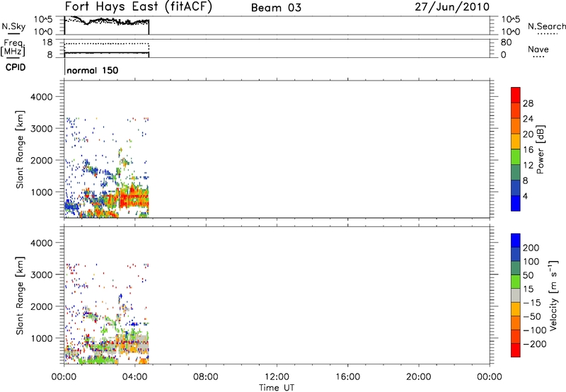566x392 pixels.
Task: Click the 'Power [dB]' color bar label
Action: coord(540,149)
